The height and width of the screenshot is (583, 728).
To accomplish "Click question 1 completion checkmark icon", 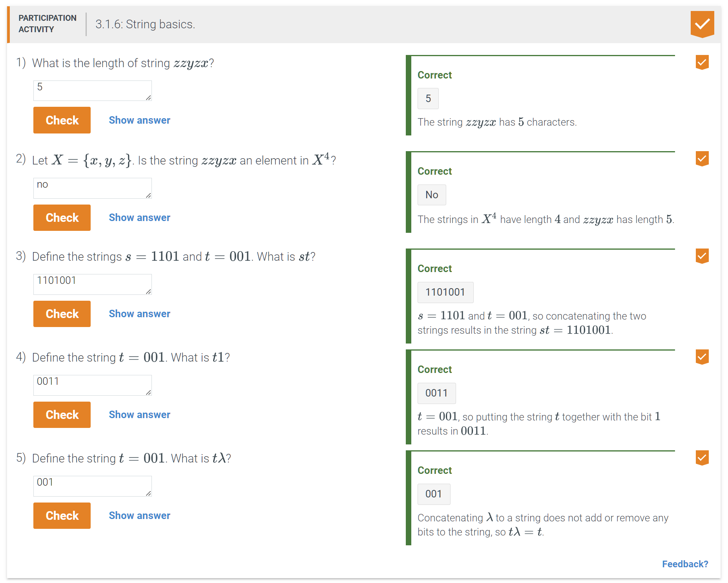I will [x=702, y=62].
